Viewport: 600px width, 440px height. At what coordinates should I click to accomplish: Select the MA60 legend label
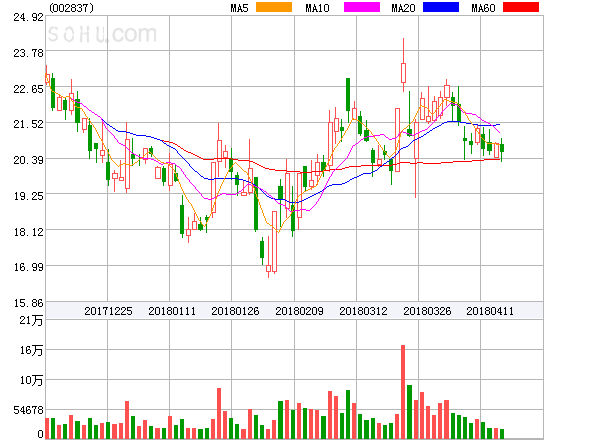pyautogui.click(x=483, y=8)
